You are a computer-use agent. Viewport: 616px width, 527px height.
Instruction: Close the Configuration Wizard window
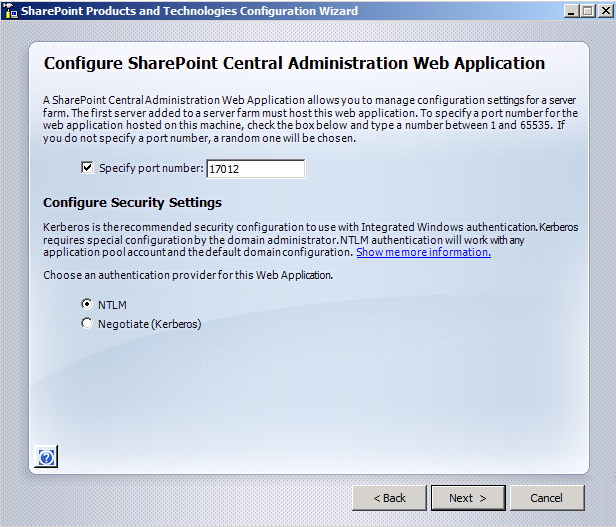[x=605, y=11]
